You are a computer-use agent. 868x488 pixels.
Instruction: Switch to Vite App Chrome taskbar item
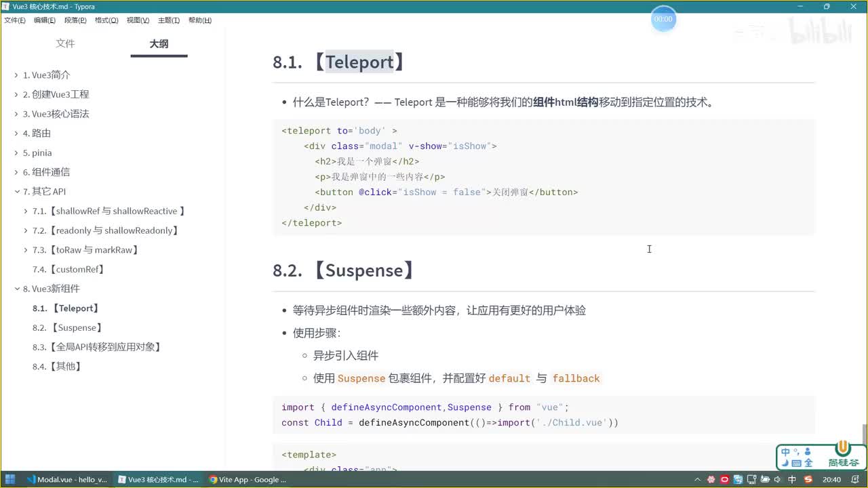click(248, 479)
